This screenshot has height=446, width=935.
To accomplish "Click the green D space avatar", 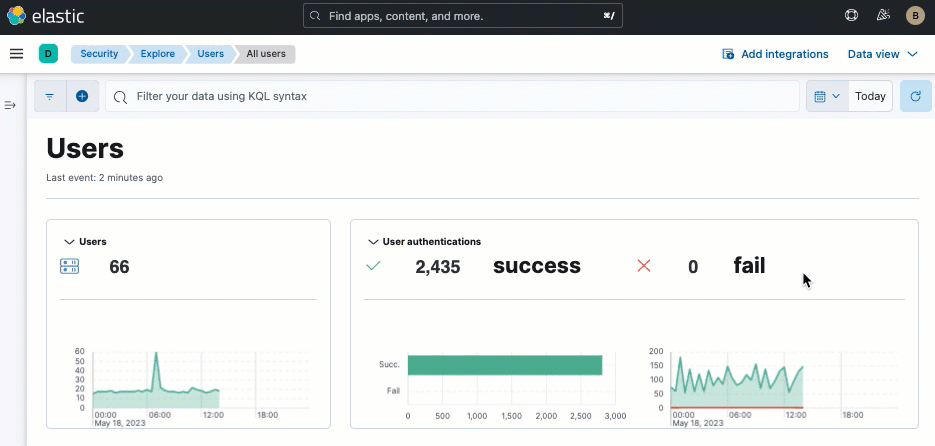I will (x=48, y=54).
